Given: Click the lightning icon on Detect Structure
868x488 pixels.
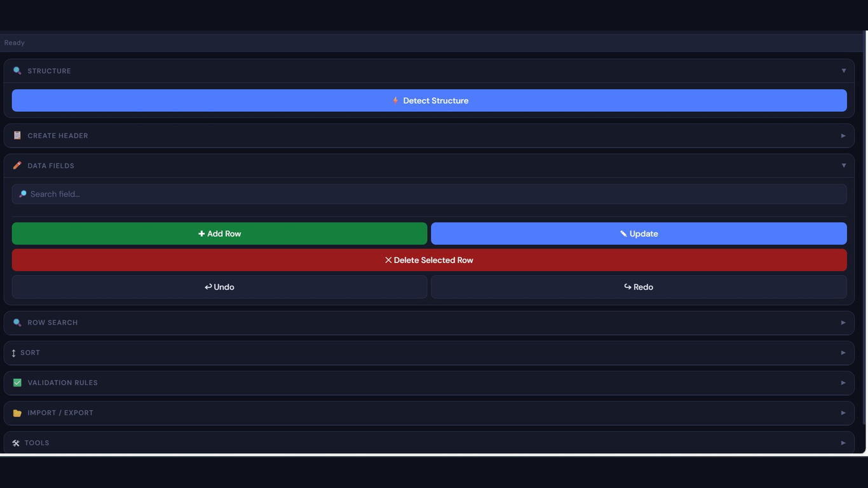Looking at the screenshot, I should tap(395, 100).
